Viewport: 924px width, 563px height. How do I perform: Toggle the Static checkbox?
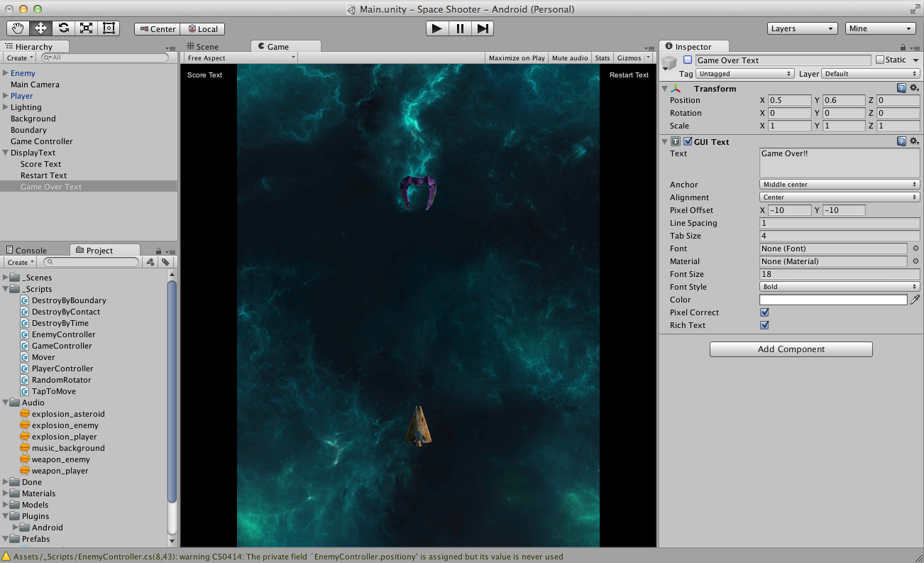click(x=880, y=60)
